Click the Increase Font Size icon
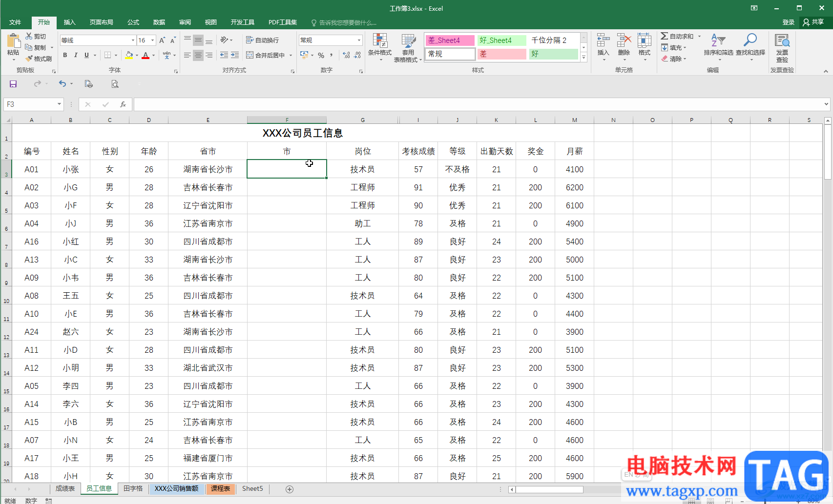The image size is (833, 504). [162, 40]
